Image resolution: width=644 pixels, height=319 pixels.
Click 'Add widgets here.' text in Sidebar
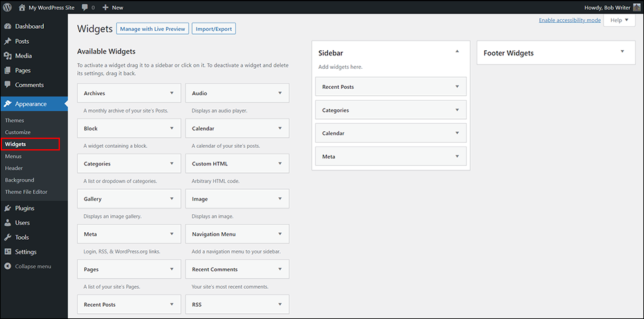pyautogui.click(x=341, y=67)
